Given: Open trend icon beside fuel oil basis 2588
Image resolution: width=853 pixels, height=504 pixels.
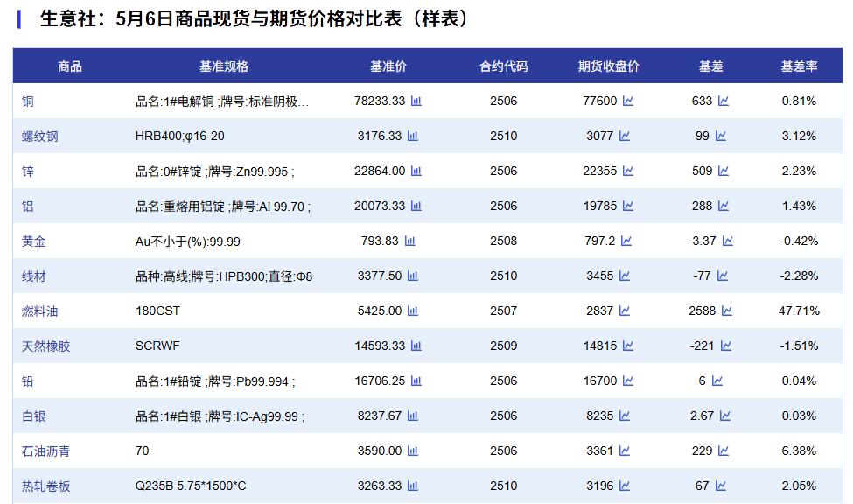Looking at the screenshot, I should click(726, 311).
